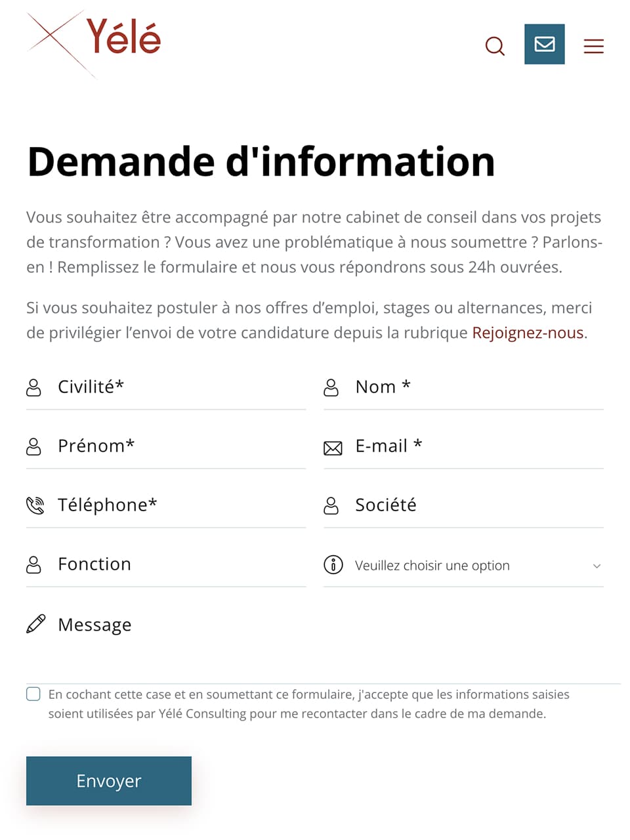Screen dimensions: 630x840
Task: Click the Yélé logo
Action: 95,41
